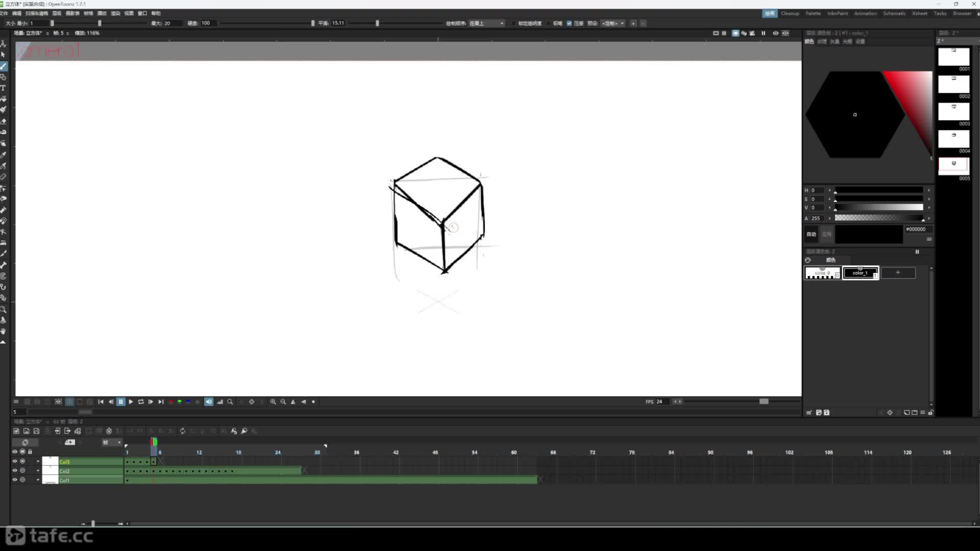Switch to the InknPaint room tab
980x551 pixels.
click(x=837, y=14)
